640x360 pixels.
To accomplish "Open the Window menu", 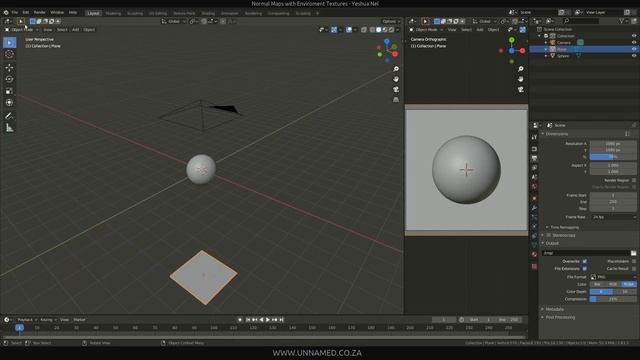I will 57,13.
